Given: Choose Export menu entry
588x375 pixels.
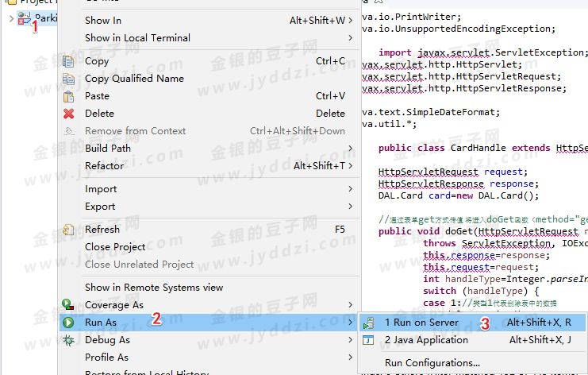Looking at the screenshot, I should [209, 206].
